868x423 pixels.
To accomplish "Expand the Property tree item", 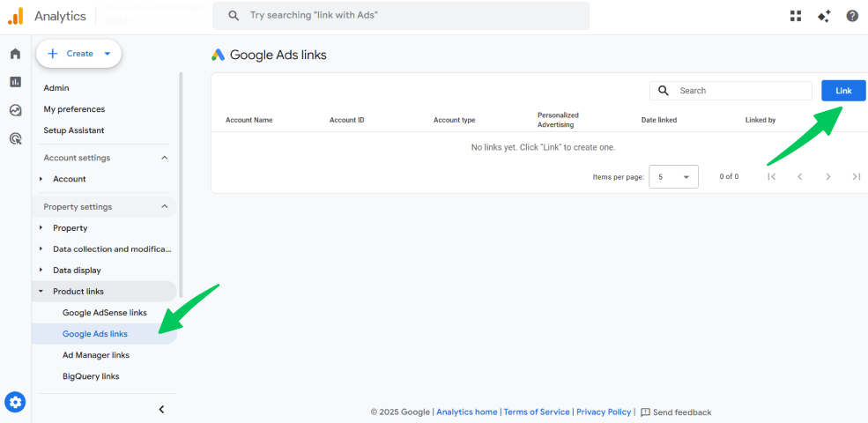I will 41,227.
